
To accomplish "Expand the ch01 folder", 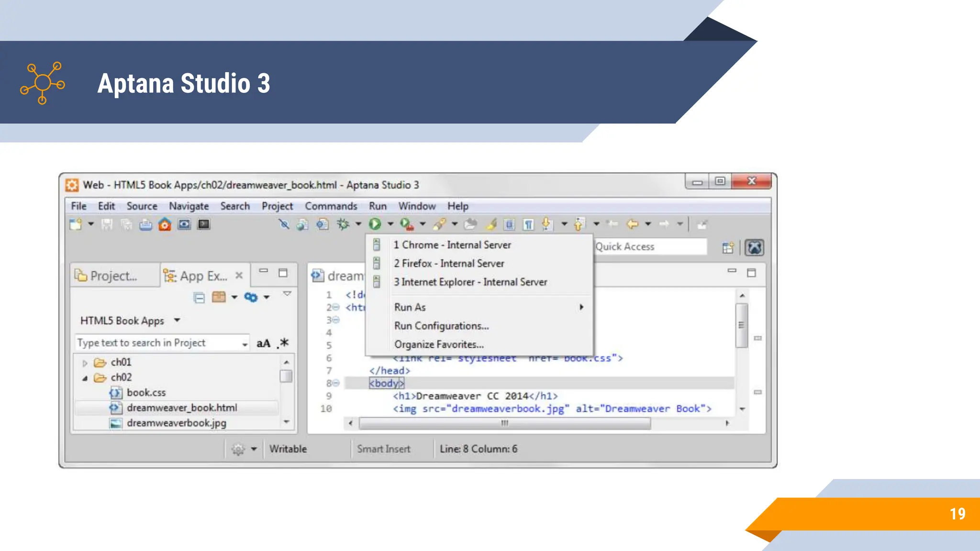I will coord(85,363).
